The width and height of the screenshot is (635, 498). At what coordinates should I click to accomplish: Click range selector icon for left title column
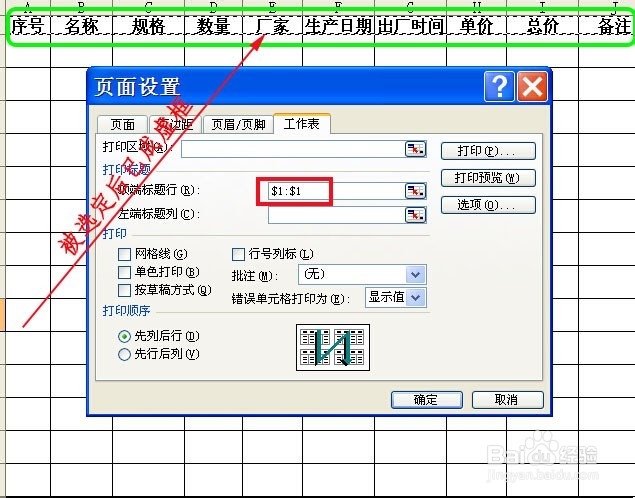[416, 215]
